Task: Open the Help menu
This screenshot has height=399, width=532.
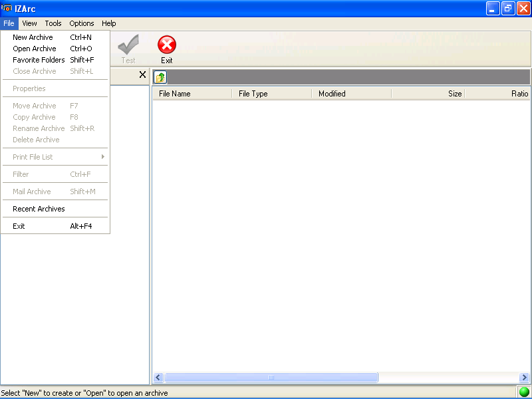Action: (108, 23)
